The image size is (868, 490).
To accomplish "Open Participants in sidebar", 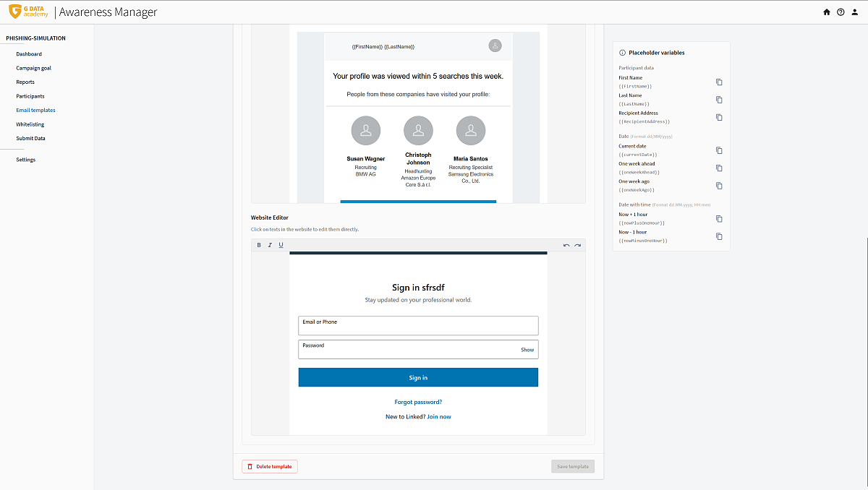I will (30, 96).
